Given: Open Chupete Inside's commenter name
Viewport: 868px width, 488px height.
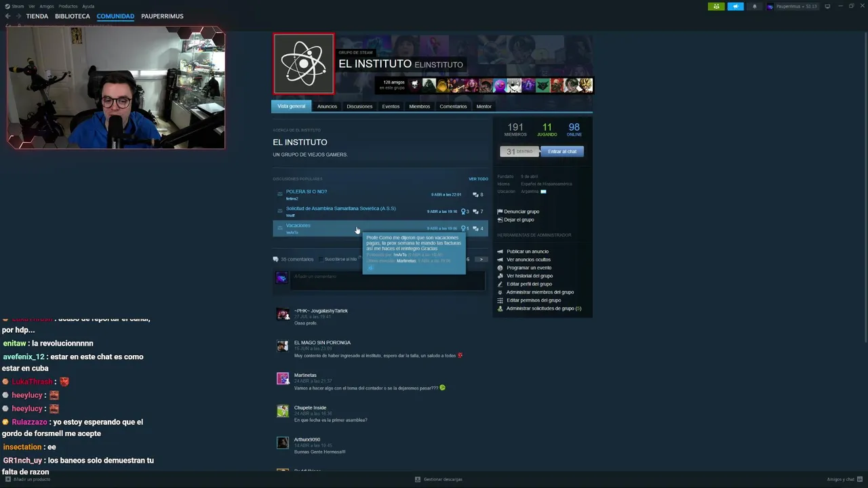Looking at the screenshot, I should pos(310,407).
